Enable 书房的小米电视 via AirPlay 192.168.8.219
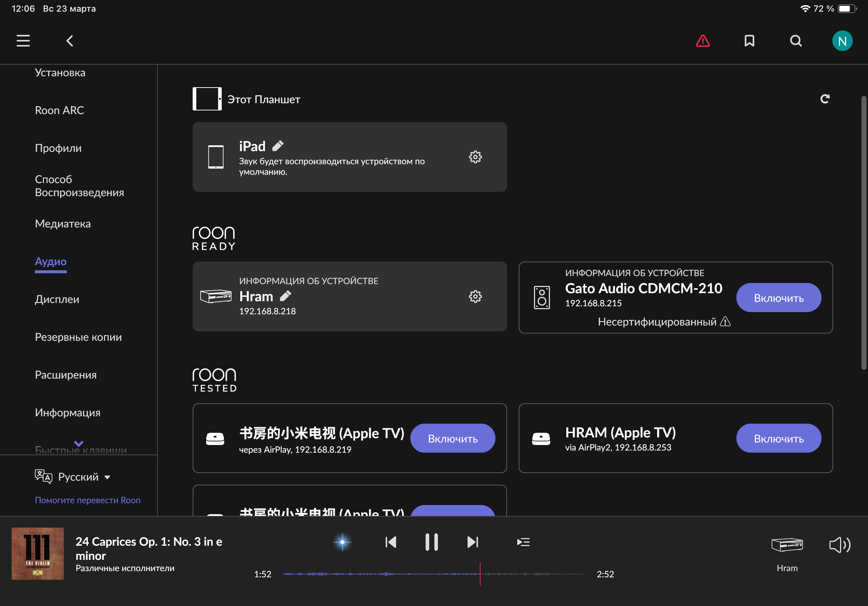The image size is (868, 606). pyautogui.click(x=453, y=438)
